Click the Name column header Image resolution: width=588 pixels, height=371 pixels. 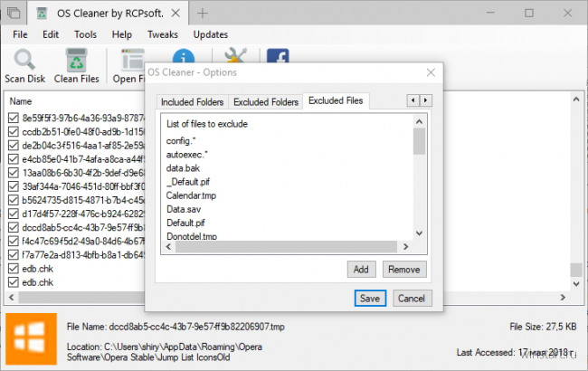pos(21,101)
